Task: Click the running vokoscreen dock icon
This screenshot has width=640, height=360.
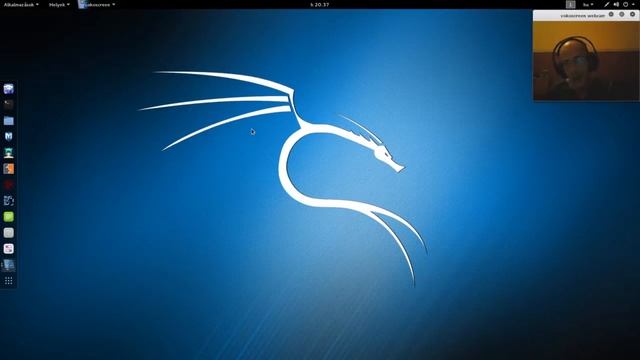Action: point(9,265)
